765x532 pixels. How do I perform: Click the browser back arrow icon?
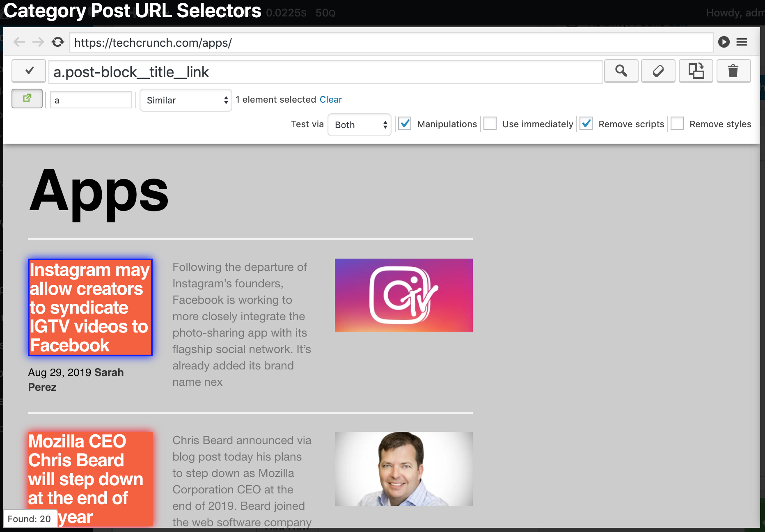tap(19, 42)
